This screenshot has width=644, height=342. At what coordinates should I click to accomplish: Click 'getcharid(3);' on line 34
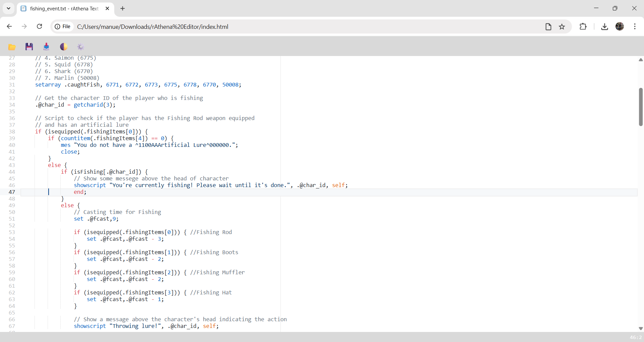(x=95, y=105)
